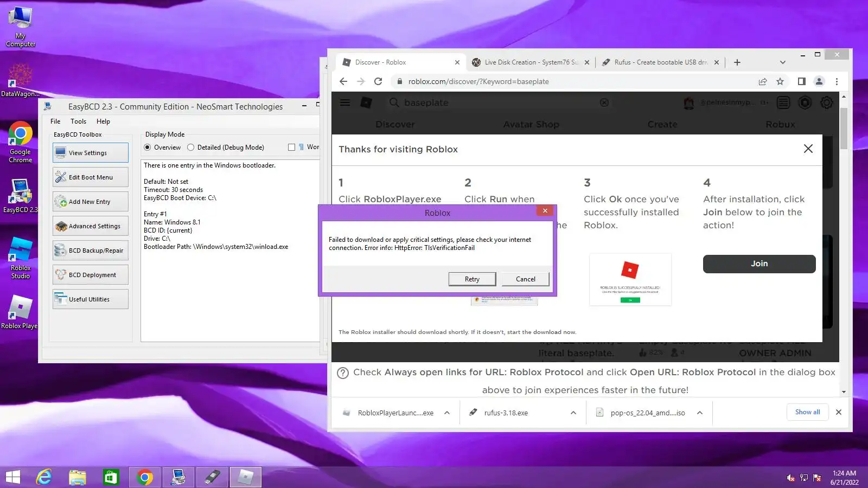The width and height of the screenshot is (868, 488).
Task: Bookmark this page with the star icon
Action: point(780,81)
